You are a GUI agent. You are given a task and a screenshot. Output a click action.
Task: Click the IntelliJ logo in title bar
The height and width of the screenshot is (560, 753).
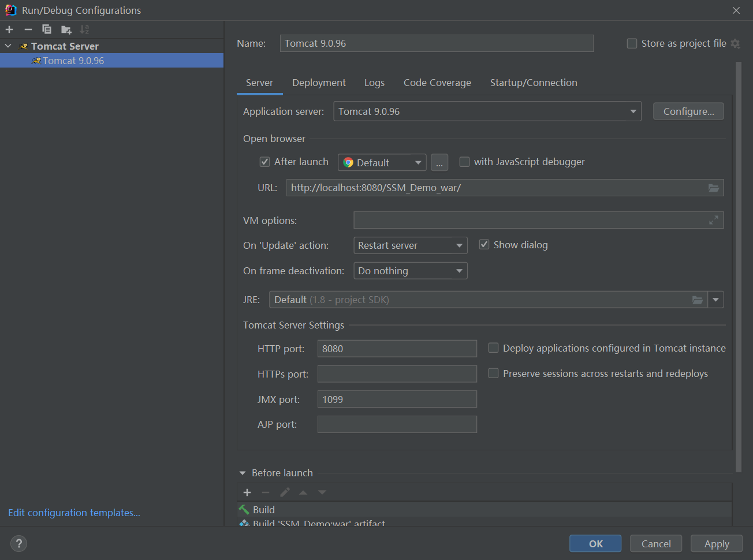coord(10,10)
